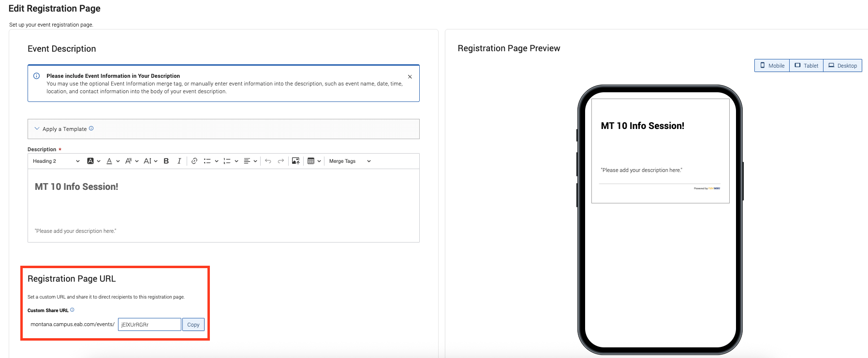This screenshot has height=358, width=868.
Task: Switch preview to Desktop view
Action: (843, 66)
